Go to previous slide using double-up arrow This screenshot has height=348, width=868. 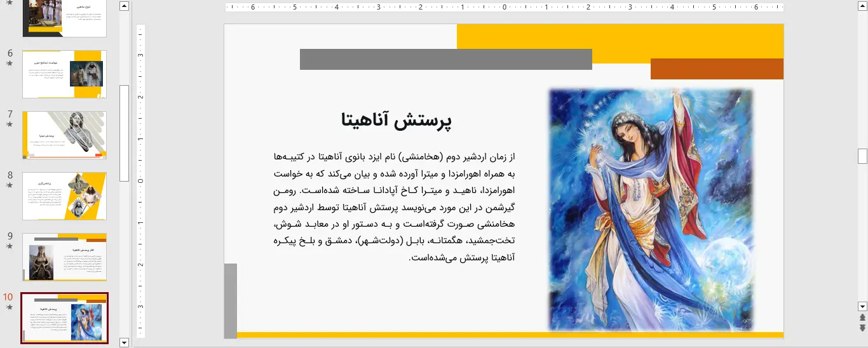[862, 317]
